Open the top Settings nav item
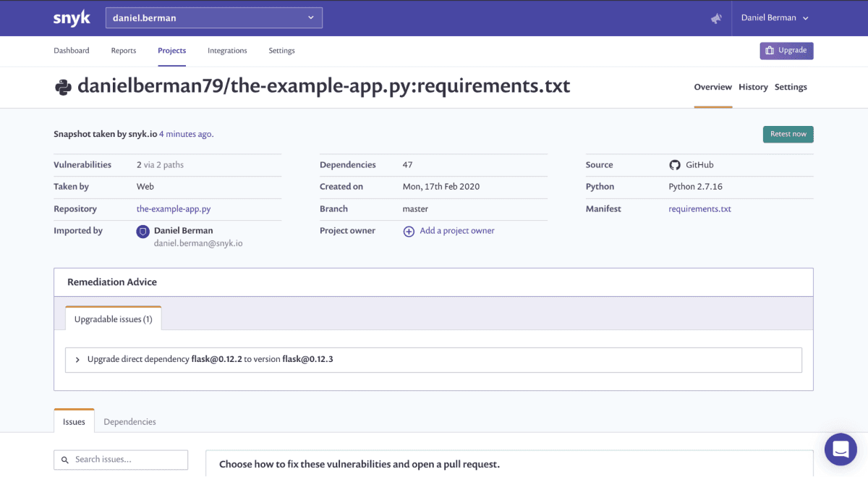868x477 pixels. tap(281, 51)
